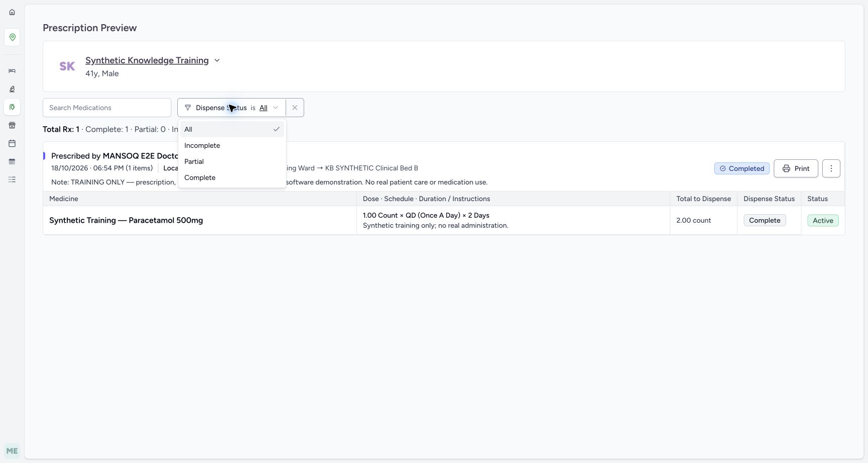This screenshot has height=463, width=868.
Task: Open the outlined calendar sidebar icon
Action: pyautogui.click(x=12, y=143)
